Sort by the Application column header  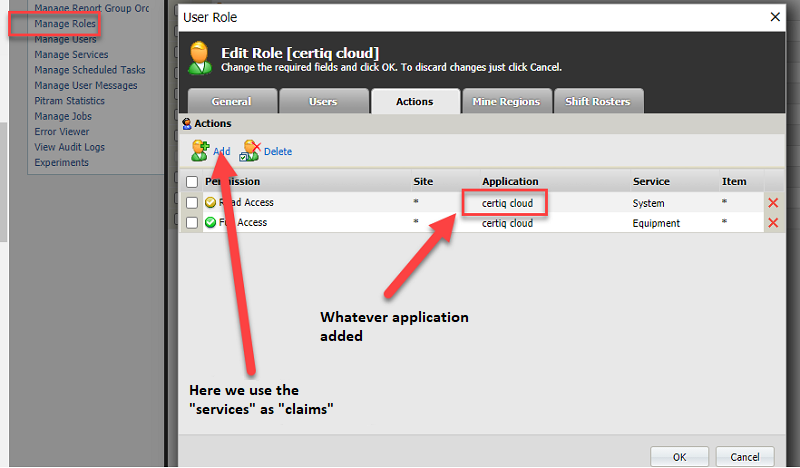510,181
